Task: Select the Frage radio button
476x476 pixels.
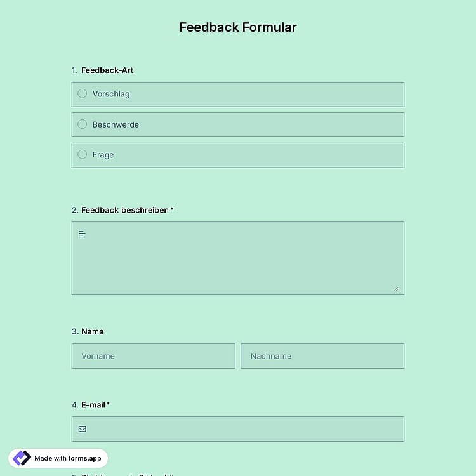Action: [x=83, y=154]
